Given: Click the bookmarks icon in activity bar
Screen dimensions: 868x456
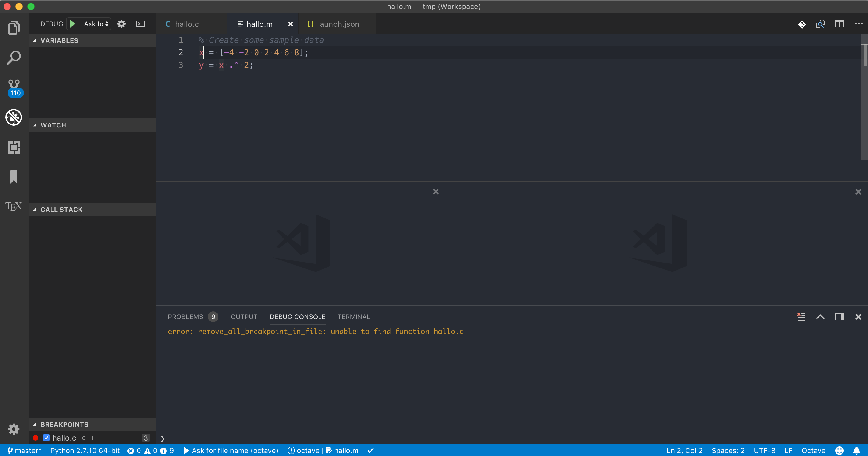Looking at the screenshot, I should click(14, 177).
